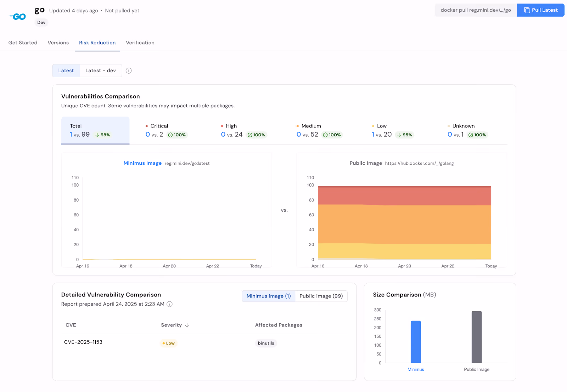Open the hub.docker.com golang link

tap(419, 163)
